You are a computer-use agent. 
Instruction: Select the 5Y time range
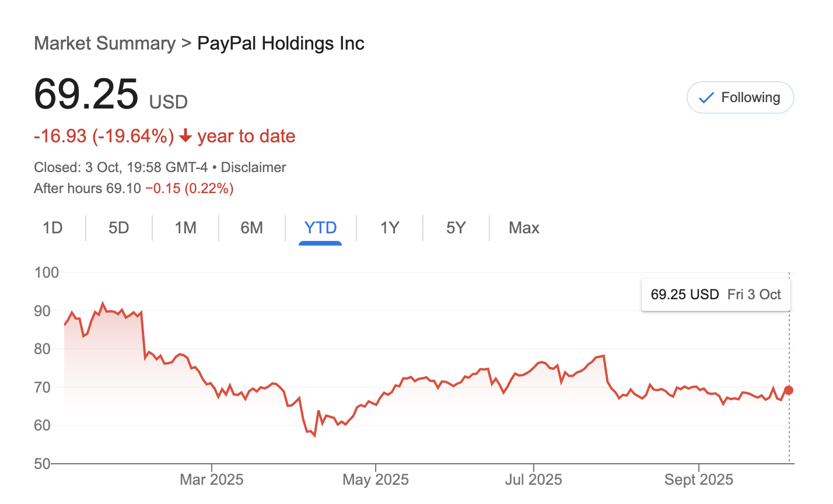tap(456, 228)
